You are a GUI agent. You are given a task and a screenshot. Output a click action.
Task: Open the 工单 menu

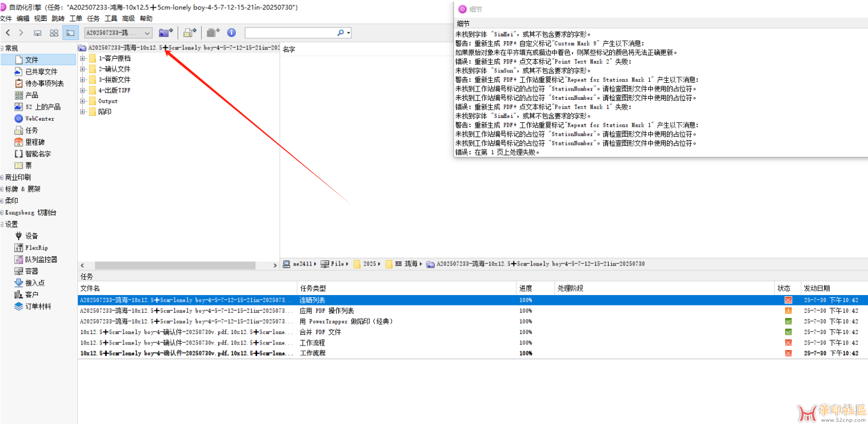tap(76, 19)
